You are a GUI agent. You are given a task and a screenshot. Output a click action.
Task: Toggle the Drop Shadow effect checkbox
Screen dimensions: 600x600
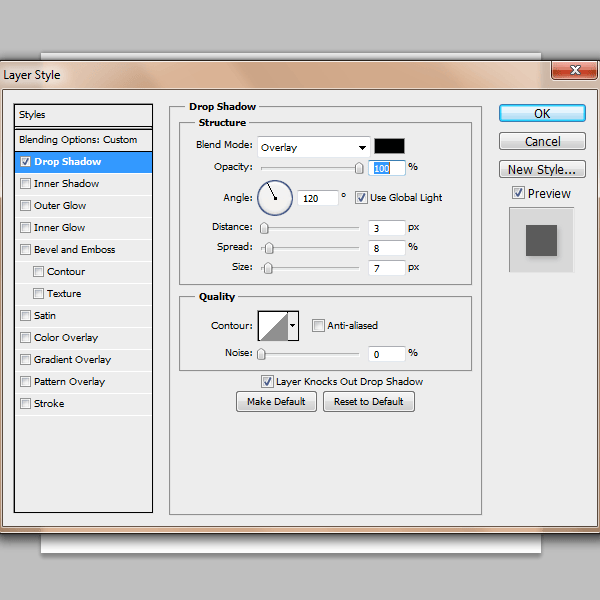point(25,161)
